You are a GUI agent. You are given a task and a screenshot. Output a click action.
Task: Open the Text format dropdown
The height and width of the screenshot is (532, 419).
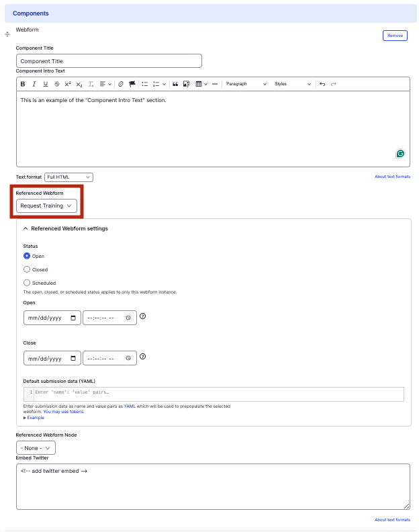[68, 177]
